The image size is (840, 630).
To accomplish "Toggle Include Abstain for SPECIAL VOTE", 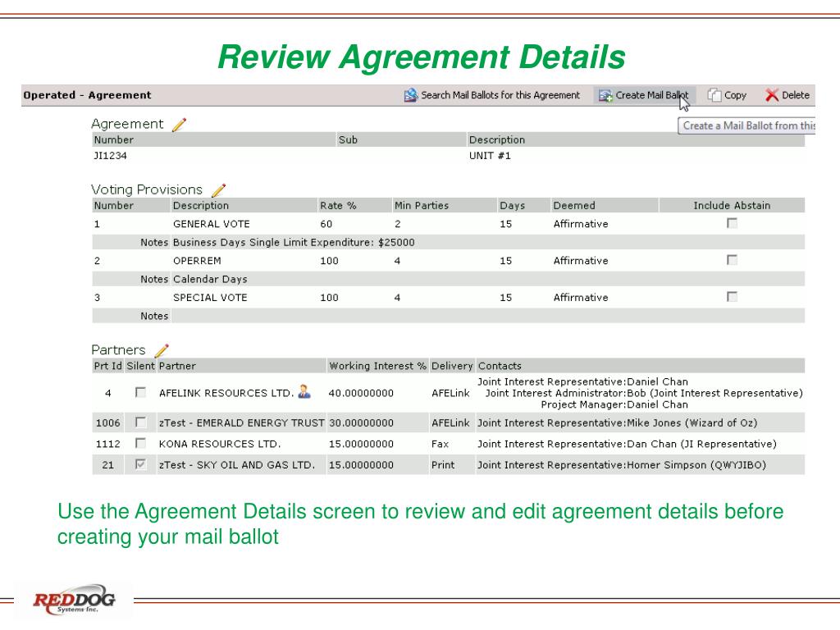I will pyautogui.click(x=732, y=296).
